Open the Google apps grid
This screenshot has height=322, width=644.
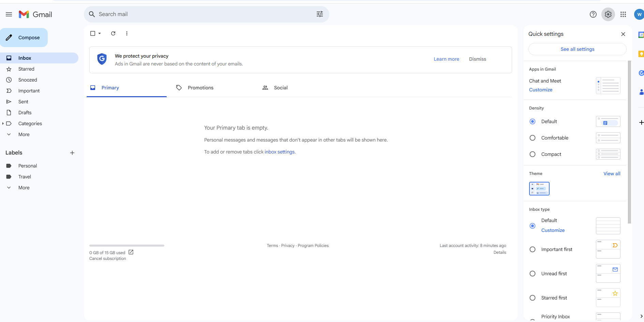(x=623, y=14)
